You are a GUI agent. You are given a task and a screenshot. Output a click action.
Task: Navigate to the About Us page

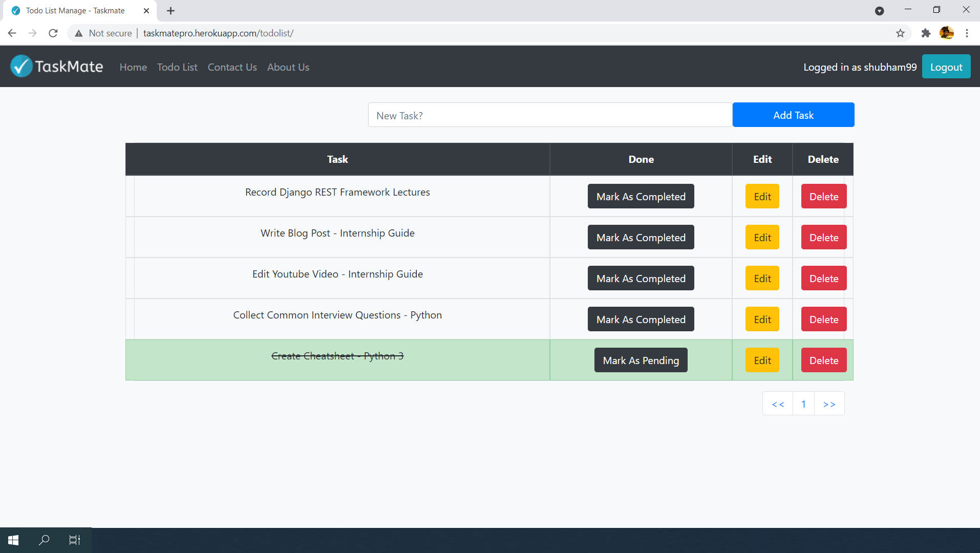(288, 67)
